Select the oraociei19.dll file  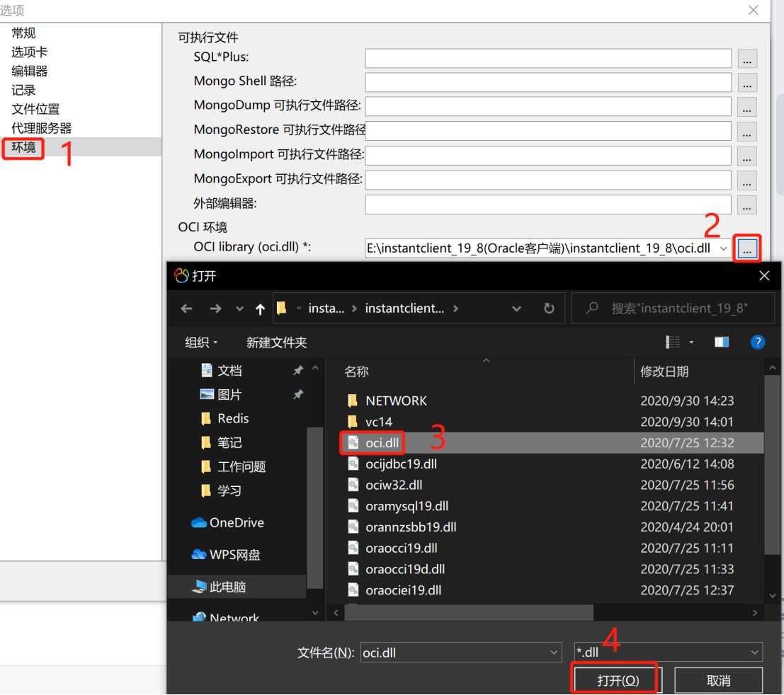click(403, 590)
